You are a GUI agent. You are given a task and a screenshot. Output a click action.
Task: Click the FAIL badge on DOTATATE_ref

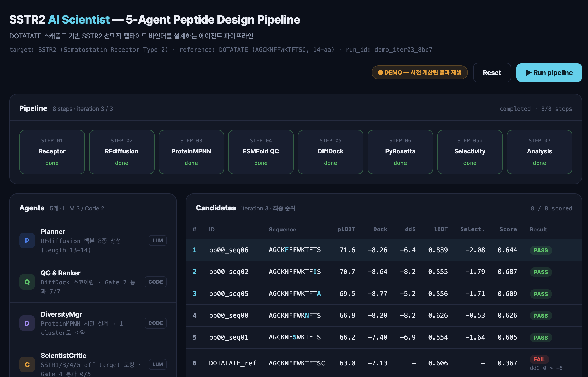539,359
